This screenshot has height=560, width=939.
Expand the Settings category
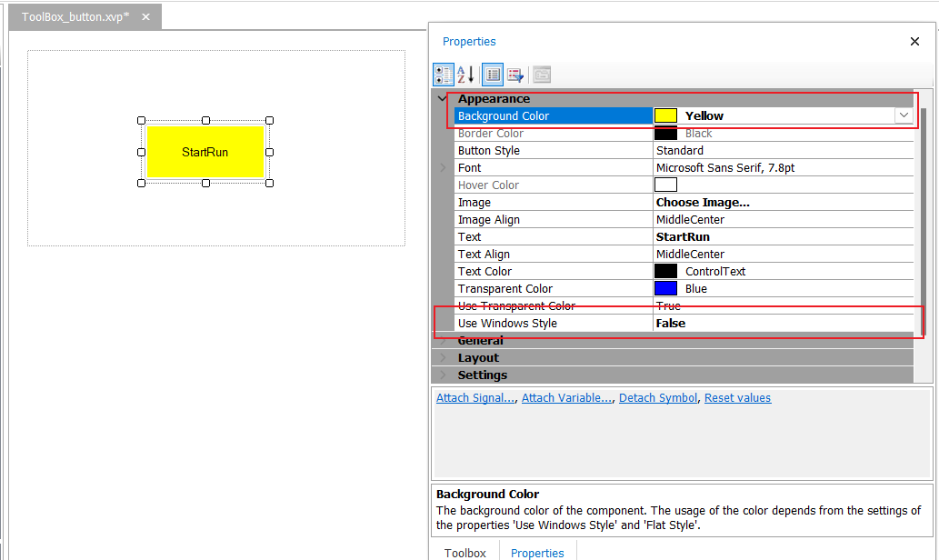point(443,375)
